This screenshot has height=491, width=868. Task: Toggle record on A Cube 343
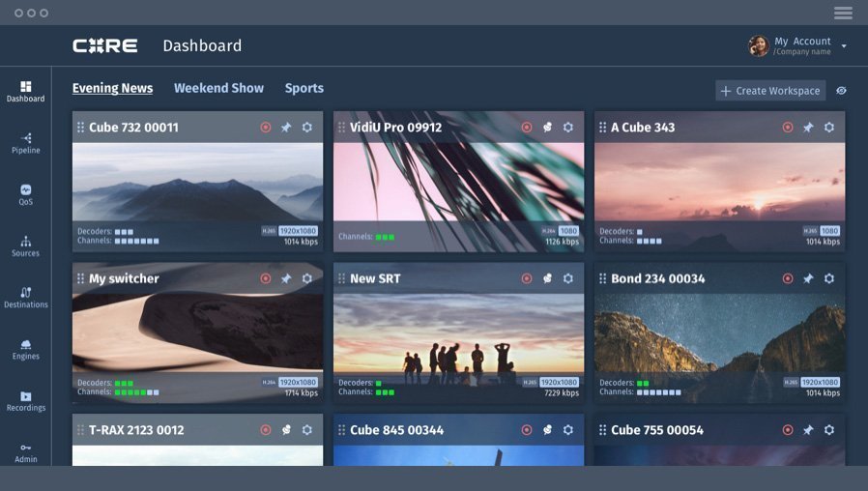tap(788, 128)
